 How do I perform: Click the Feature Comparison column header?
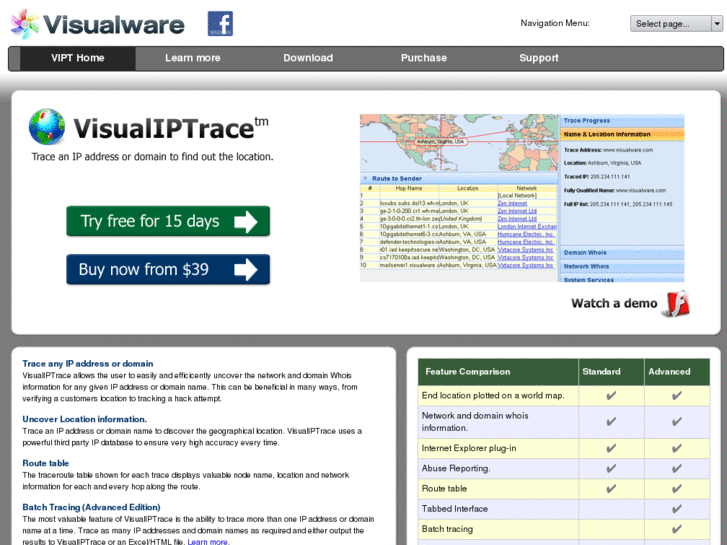498,372
